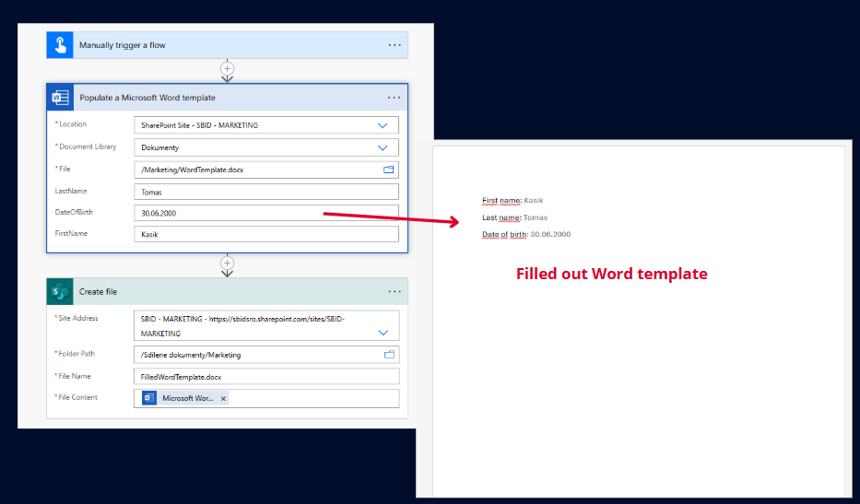Remove the Microsoft Word token from File Content

click(x=223, y=399)
